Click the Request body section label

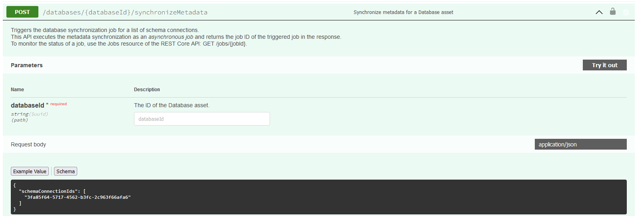click(28, 144)
